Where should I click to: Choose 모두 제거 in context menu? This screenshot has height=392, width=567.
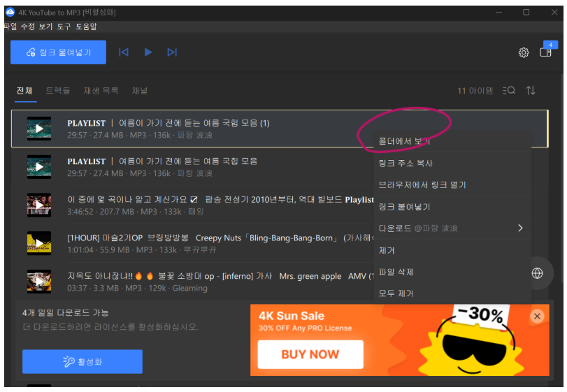(x=452, y=293)
